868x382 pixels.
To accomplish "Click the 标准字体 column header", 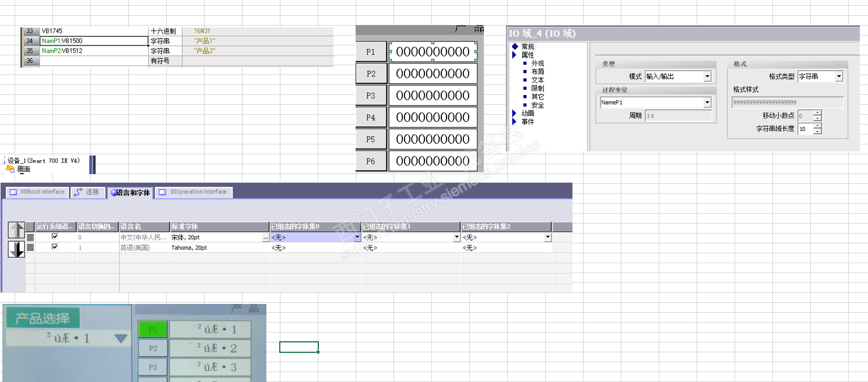I will pyautogui.click(x=220, y=227).
